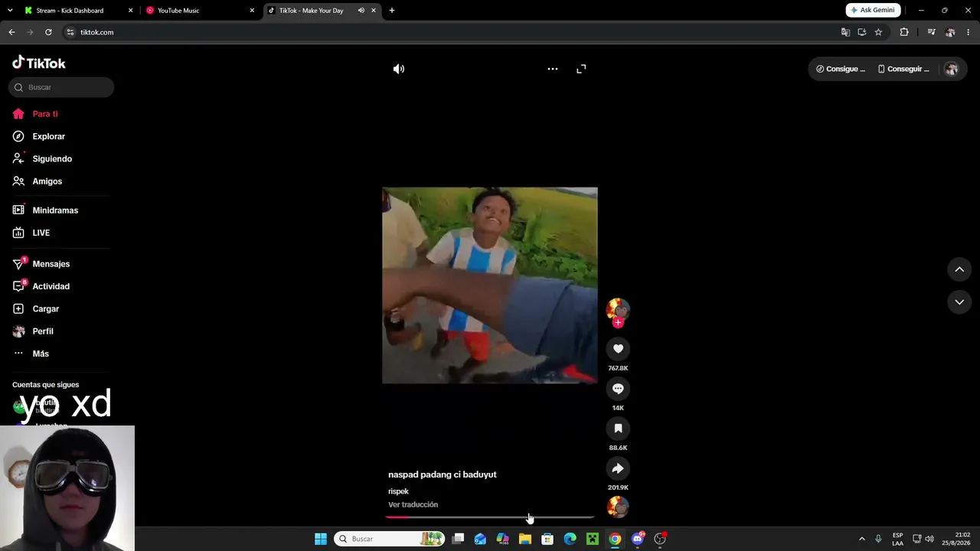Seek using the video progress bar
The width and height of the screenshot is (980, 551).
[490, 517]
